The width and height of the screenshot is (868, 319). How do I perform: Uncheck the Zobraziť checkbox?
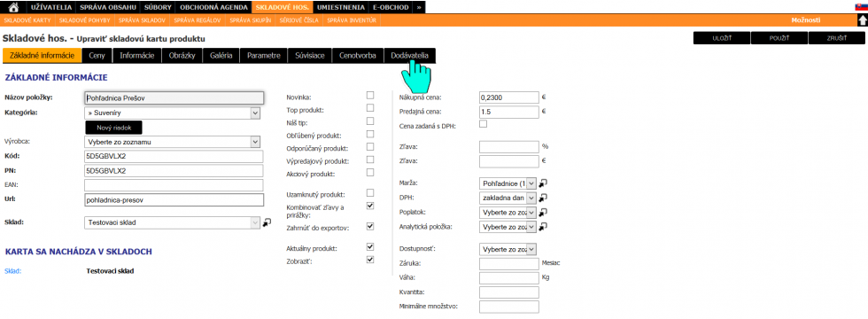370,259
